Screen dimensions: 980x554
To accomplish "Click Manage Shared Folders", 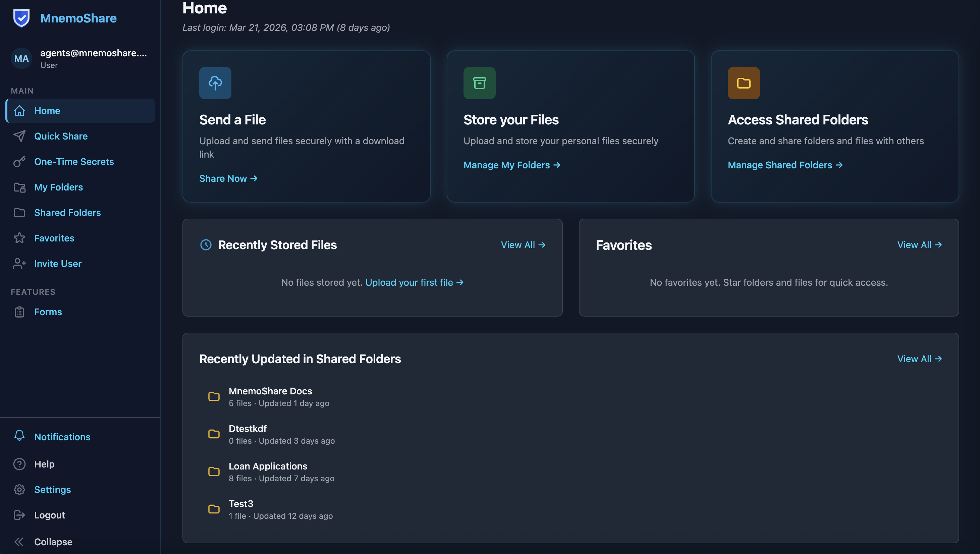I will click(x=784, y=165).
